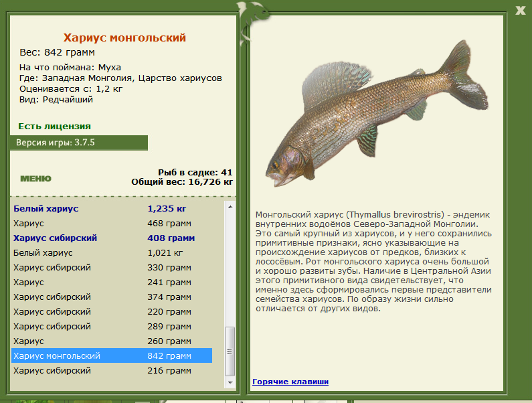Click the fish list scroll-up arrow
Screen dimensions: 532x403
[x=230, y=207]
